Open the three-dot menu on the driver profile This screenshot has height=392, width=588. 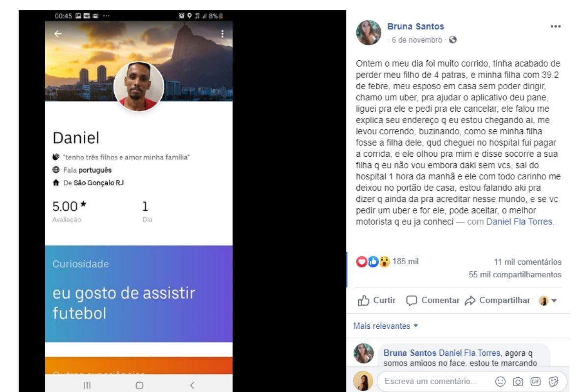click(222, 34)
